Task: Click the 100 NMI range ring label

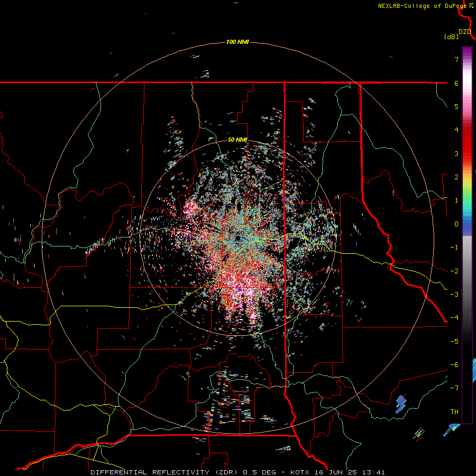Action: [x=237, y=42]
